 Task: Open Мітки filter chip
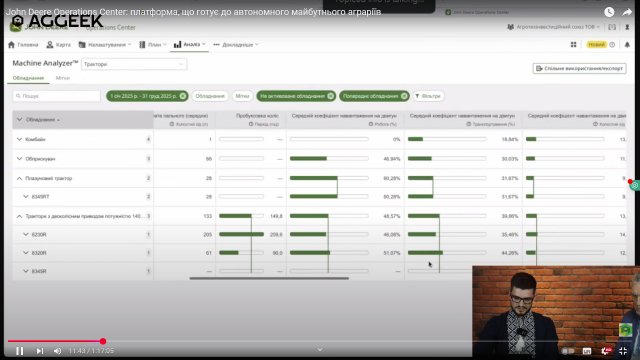242,96
